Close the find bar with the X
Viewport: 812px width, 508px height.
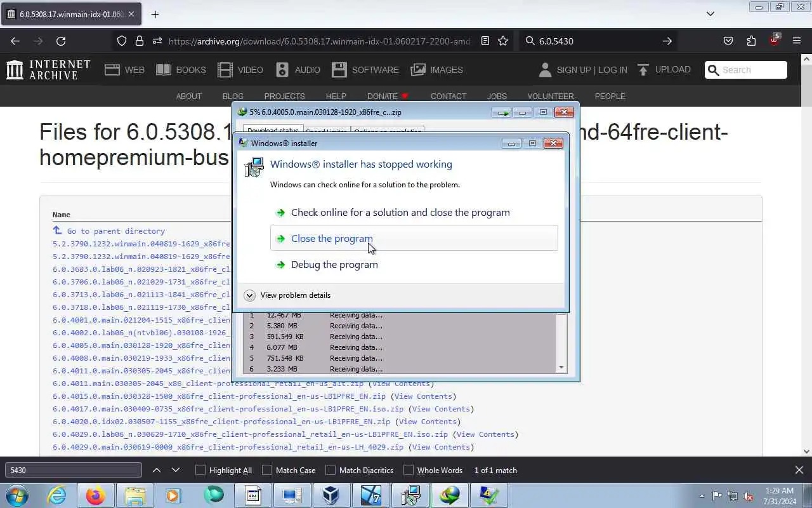pos(799,471)
